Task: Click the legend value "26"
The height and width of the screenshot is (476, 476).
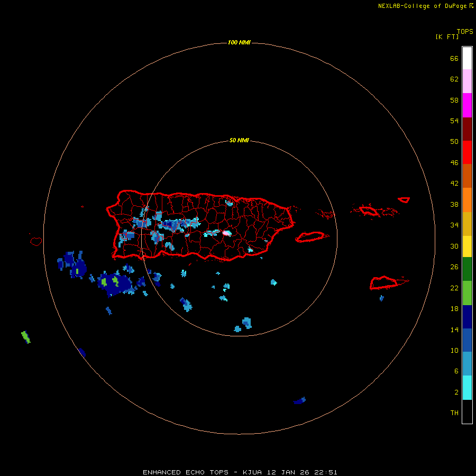Action: (454, 267)
